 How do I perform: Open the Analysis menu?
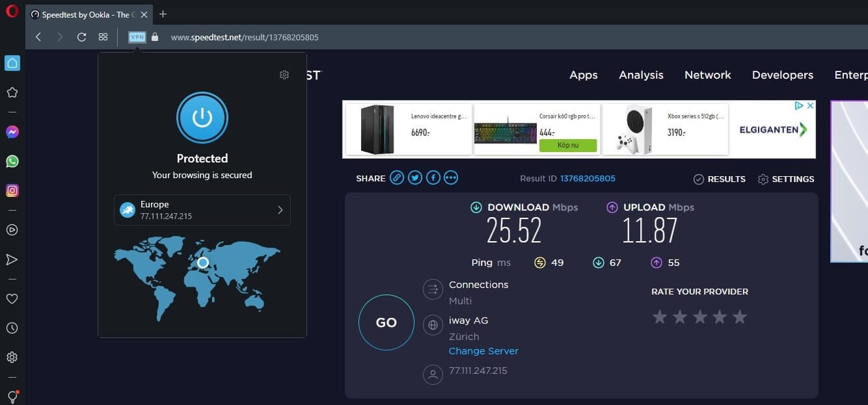coord(641,75)
